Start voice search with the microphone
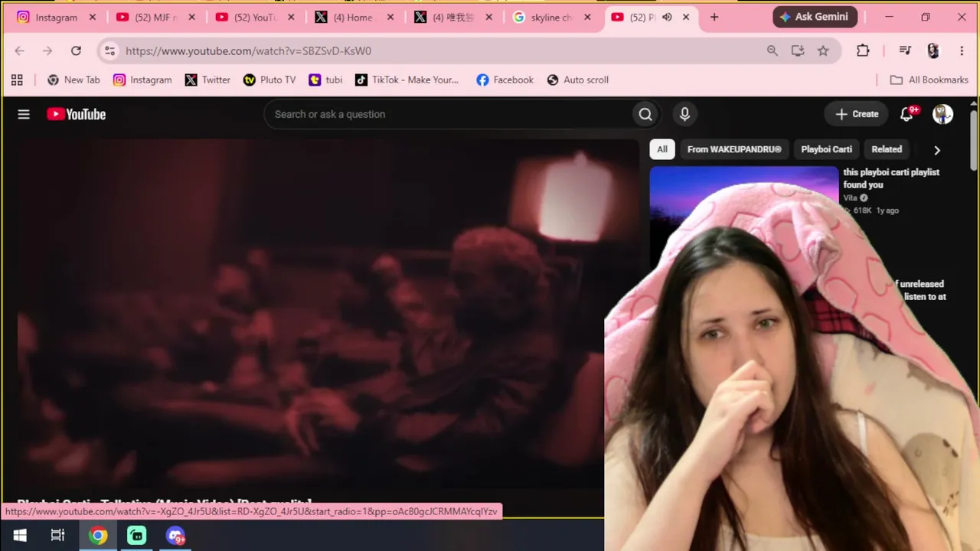 684,114
